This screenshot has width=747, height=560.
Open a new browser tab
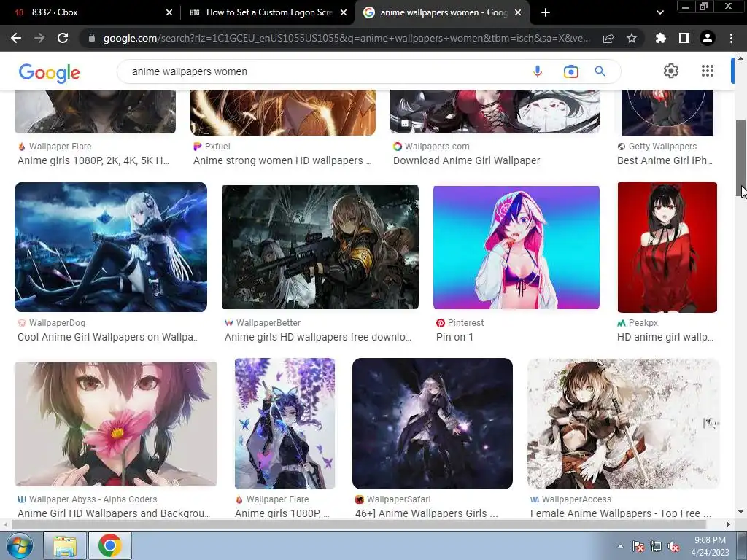point(546,12)
